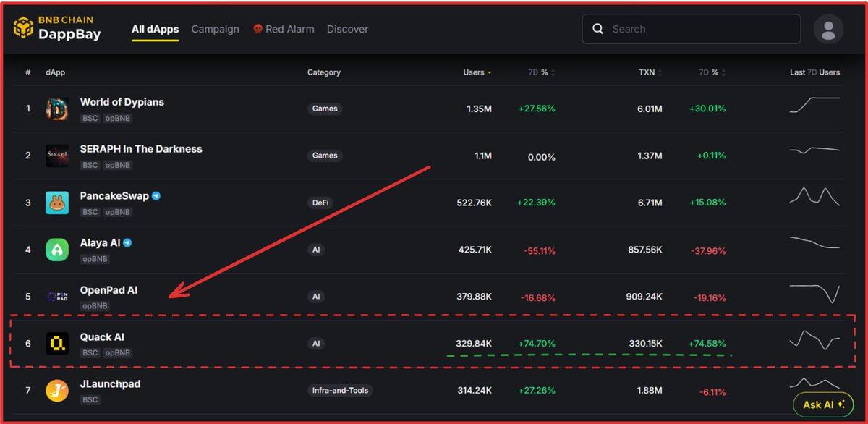The width and height of the screenshot is (868, 424).
Task: Click Games category tag for World of Dypians
Action: click(x=325, y=109)
